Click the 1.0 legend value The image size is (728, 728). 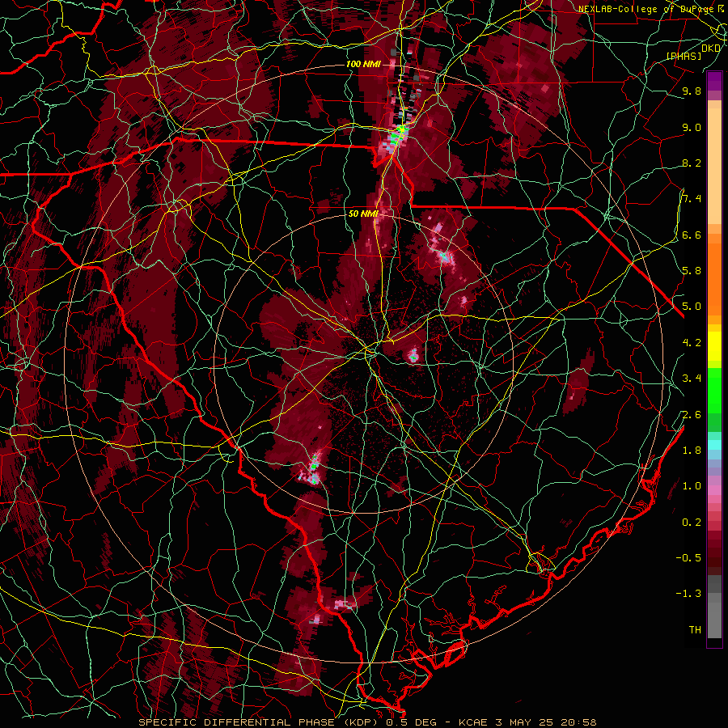(692, 485)
